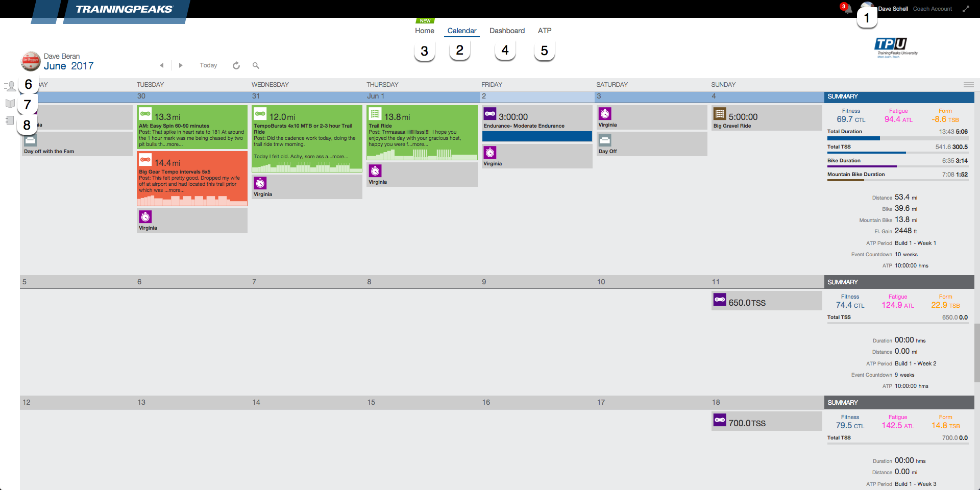Click Tuesday's Virginia stopwatch icon
980x490 pixels.
coord(145,216)
